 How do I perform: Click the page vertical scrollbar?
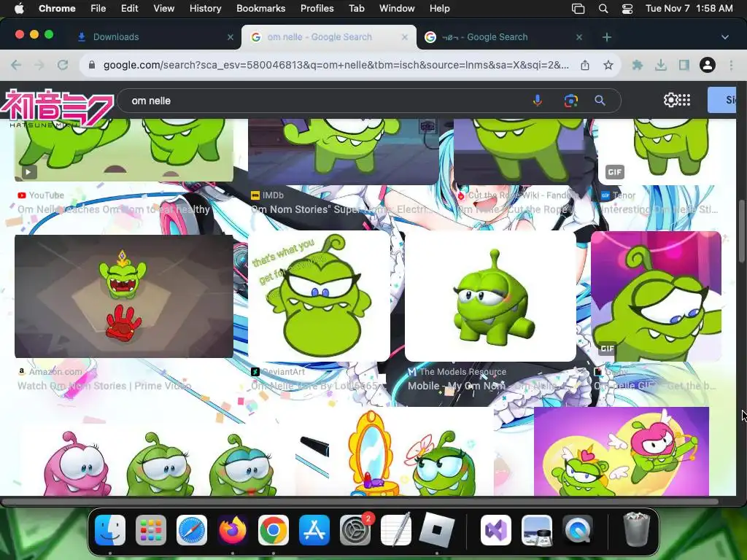(x=742, y=231)
